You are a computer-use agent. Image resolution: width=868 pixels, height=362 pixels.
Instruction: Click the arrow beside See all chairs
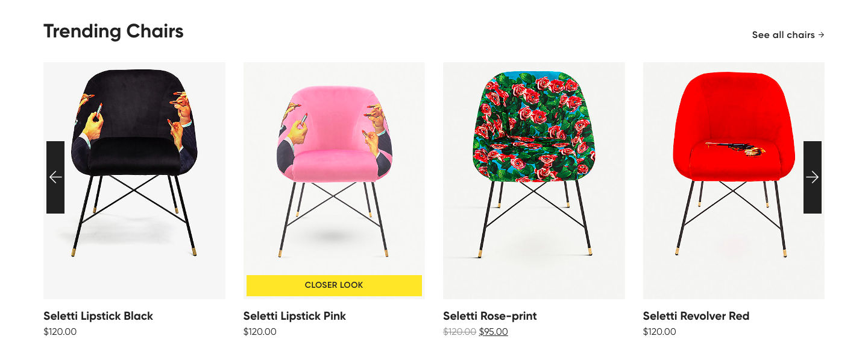(821, 35)
